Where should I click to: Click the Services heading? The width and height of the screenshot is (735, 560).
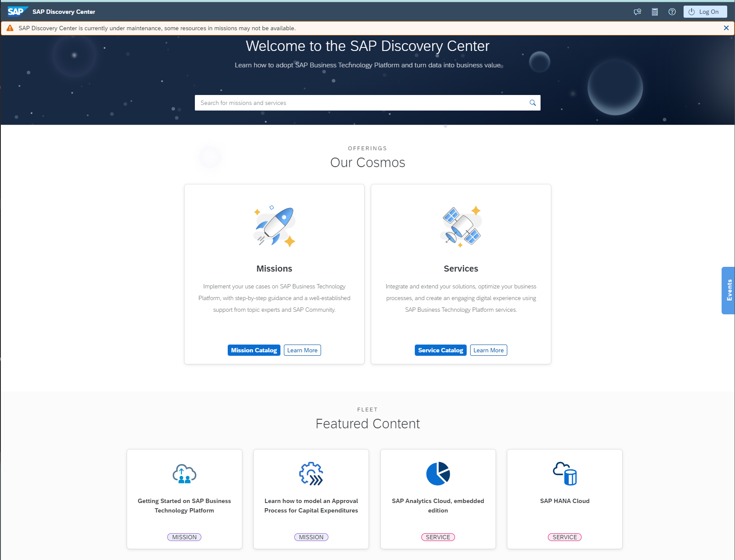coord(461,269)
